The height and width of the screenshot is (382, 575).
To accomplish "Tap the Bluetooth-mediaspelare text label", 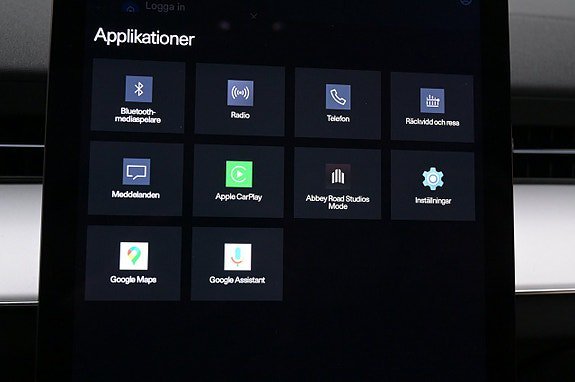I will coord(138,115).
